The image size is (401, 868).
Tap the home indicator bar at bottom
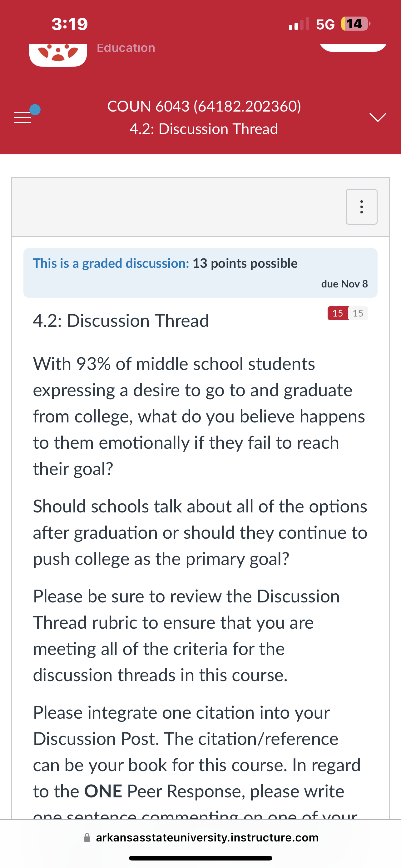200,858
